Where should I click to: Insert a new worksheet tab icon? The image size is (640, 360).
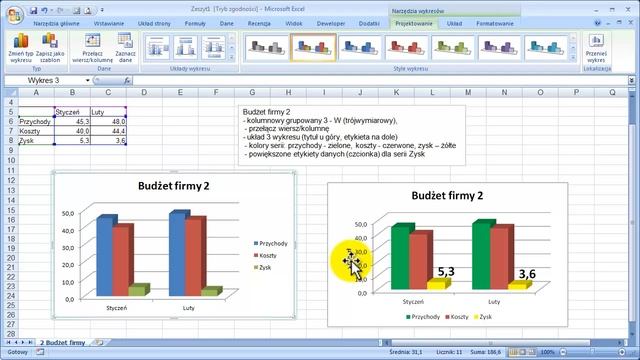tap(98, 342)
